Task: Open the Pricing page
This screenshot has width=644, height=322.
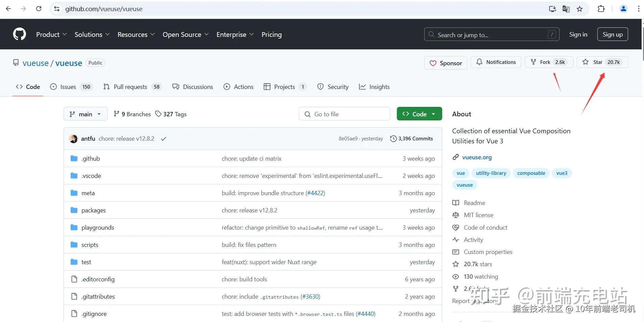Action: coord(271,34)
